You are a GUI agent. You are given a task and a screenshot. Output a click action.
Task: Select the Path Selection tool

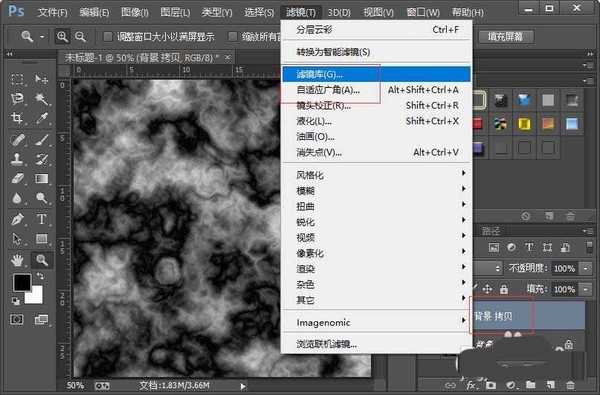coord(17,239)
